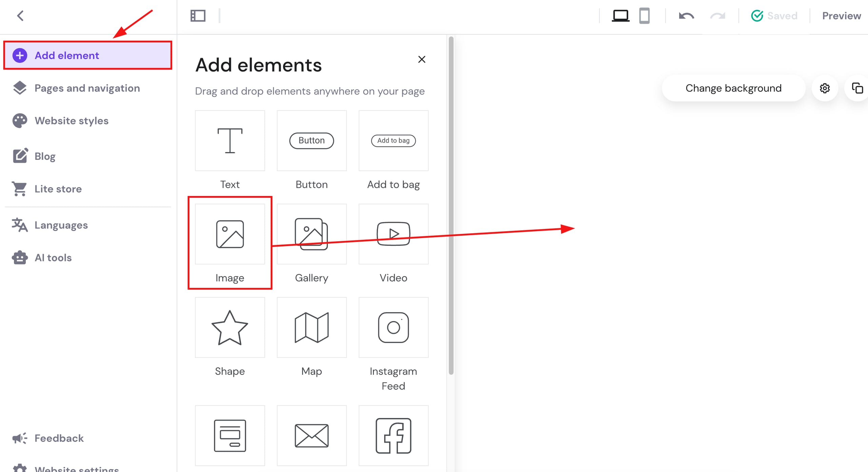
Task: Select the Shape star element
Action: click(230, 328)
